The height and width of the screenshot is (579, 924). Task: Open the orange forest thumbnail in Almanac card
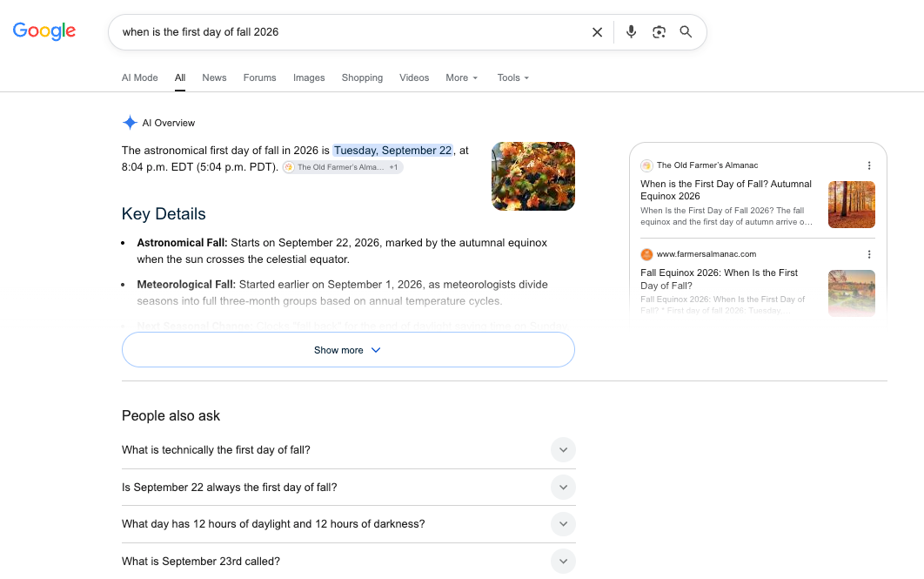point(852,205)
